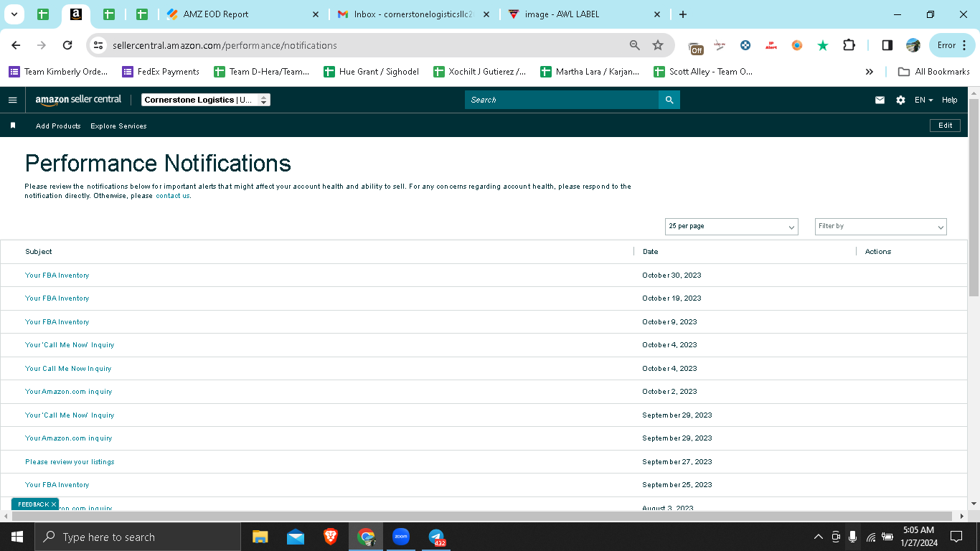This screenshot has height=551, width=980.
Task: Open the Windows Start menu
Action: 17,537
